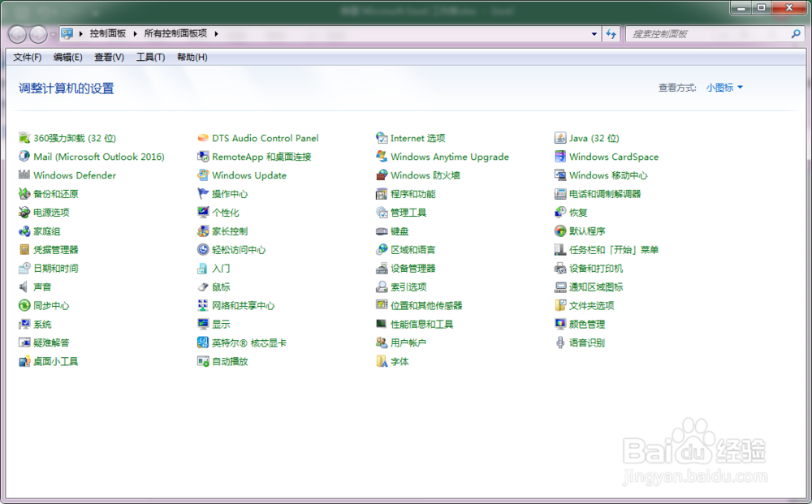Open the 操作中心 flag icon
Viewport: 812px width, 504px height.
coord(203,194)
